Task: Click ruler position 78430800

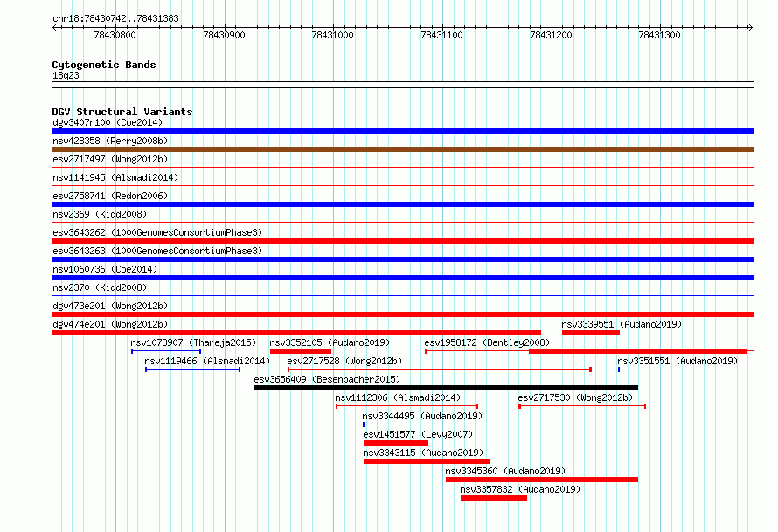Action: click(x=115, y=35)
